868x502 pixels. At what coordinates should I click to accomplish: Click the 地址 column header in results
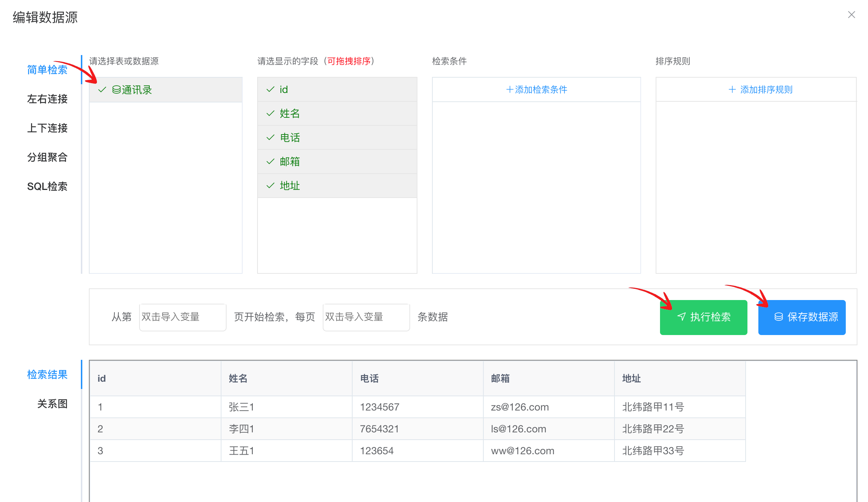680,378
